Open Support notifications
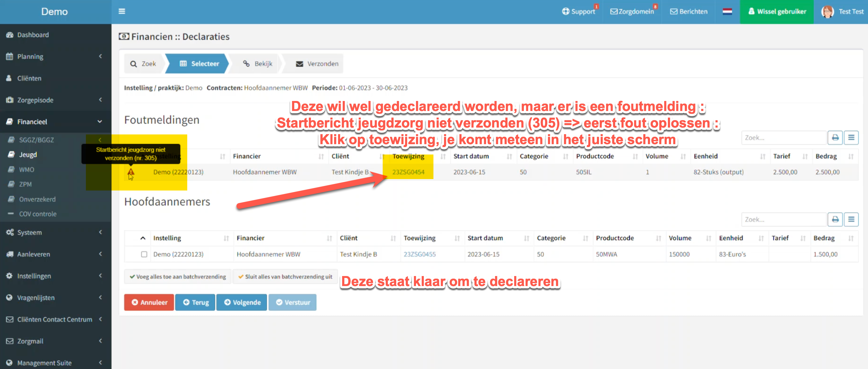Viewport: 868px width, 369px height. (x=579, y=11)
